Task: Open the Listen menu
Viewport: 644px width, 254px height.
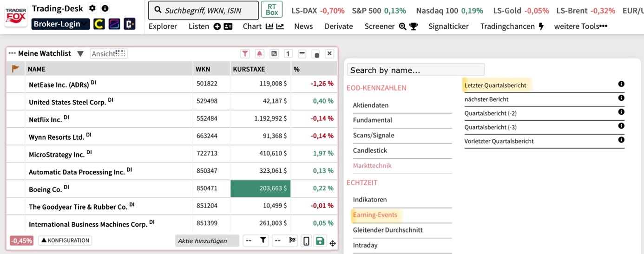Action: 199,26
